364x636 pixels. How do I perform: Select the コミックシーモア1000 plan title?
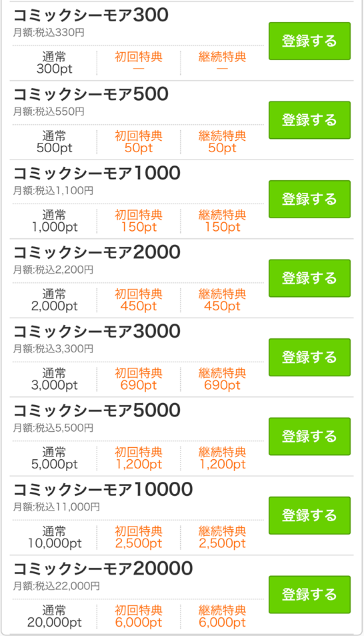(x=97, y=174)
